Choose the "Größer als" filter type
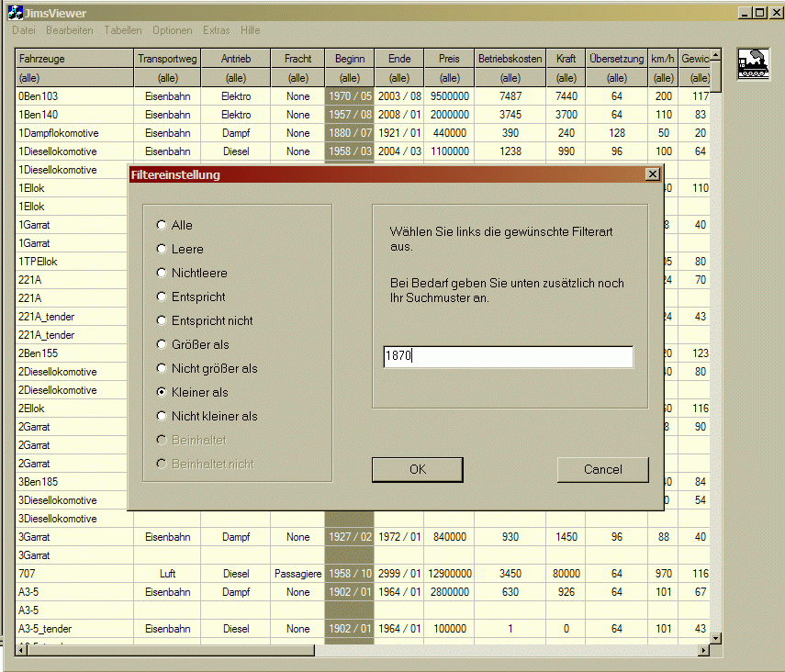The width and height of the screenshot is (785, 672). [x=163, y=344]
